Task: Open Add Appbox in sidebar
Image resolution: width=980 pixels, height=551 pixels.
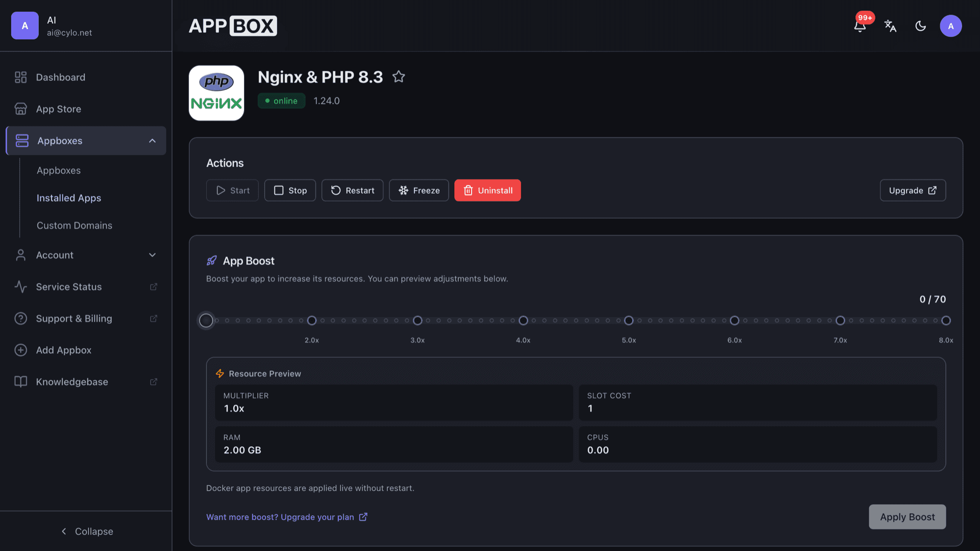Action: 86,350
